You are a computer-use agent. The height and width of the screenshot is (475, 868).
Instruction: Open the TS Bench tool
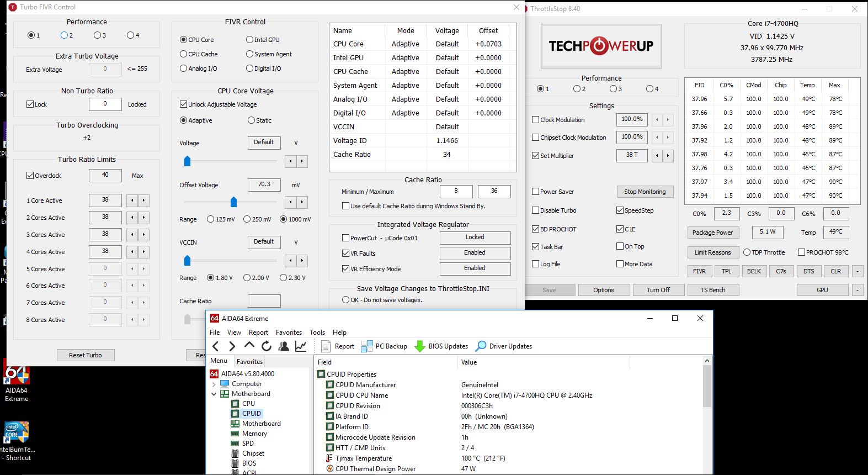[713, 290]
